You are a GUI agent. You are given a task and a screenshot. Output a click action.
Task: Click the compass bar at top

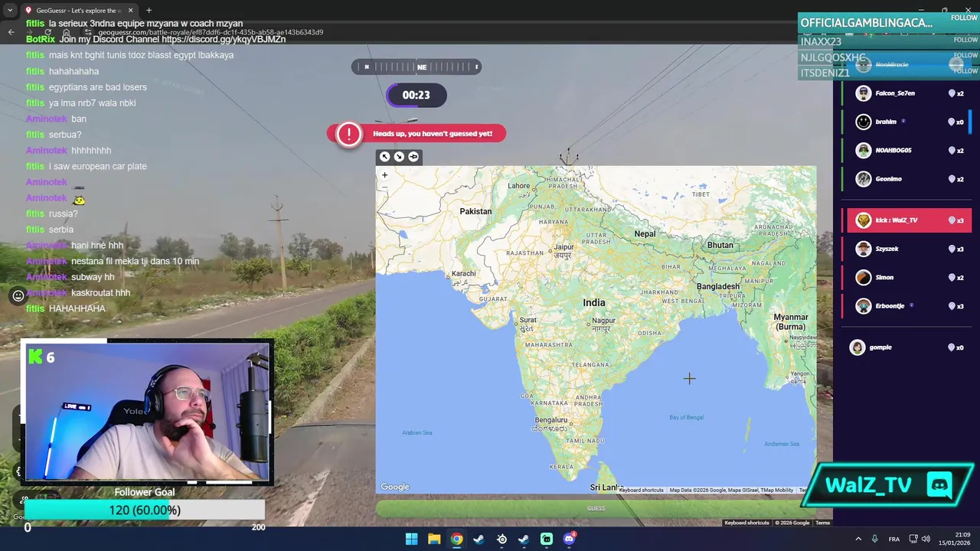(x=416, y=67)
